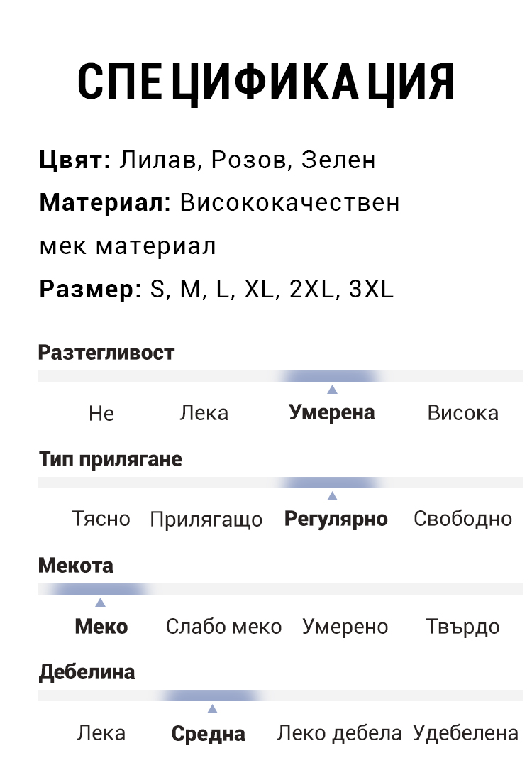Viewport: 532px width, 775px height.
Task: Select the Прилягащо fit option
Action: pos(206,520)
